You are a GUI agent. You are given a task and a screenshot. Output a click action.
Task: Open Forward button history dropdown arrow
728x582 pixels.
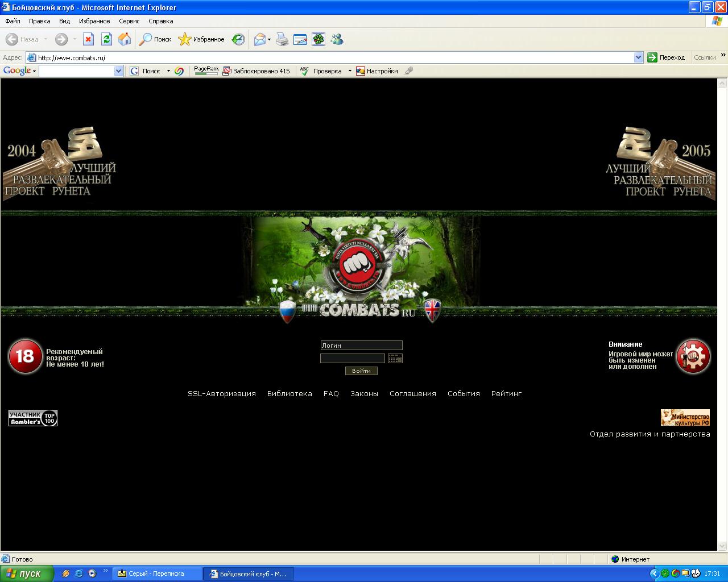click(x=74, y=39)
